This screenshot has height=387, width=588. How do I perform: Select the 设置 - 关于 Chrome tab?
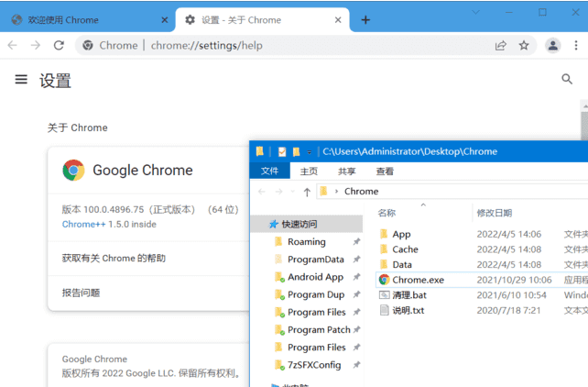[263, 20]
